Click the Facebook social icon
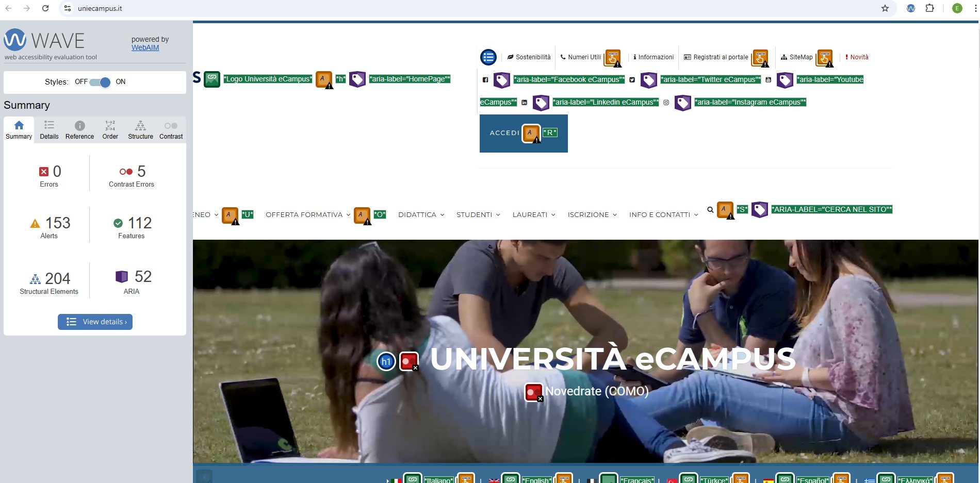980x483 pixels. pos(485,80)
